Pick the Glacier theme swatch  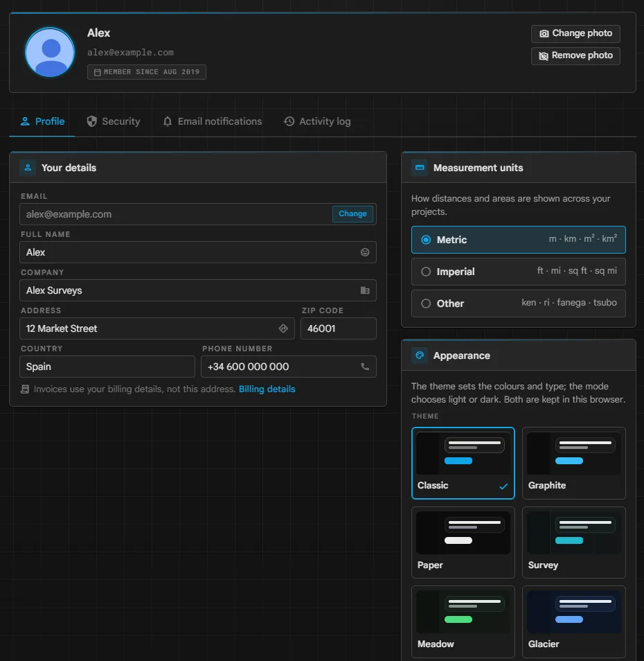[x=573, y=622]
